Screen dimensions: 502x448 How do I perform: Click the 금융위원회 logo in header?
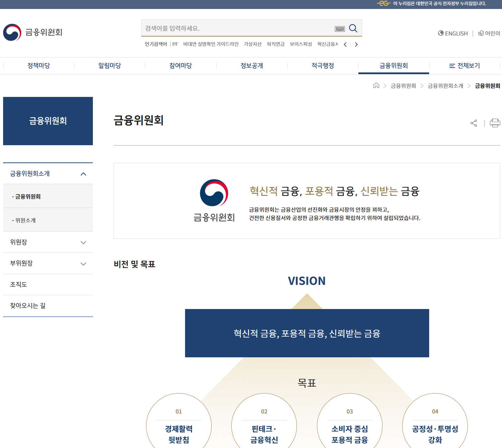(x=33, y=32)
